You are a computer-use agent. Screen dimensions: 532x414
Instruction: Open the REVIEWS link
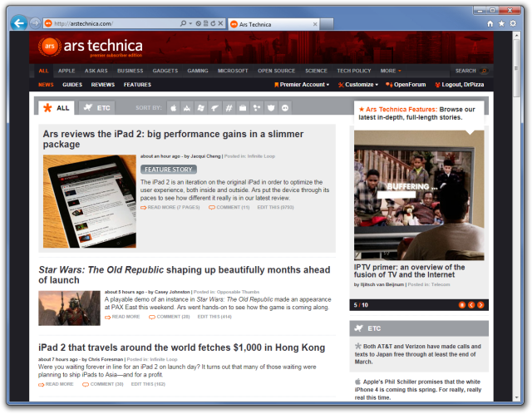coord(103,85)
